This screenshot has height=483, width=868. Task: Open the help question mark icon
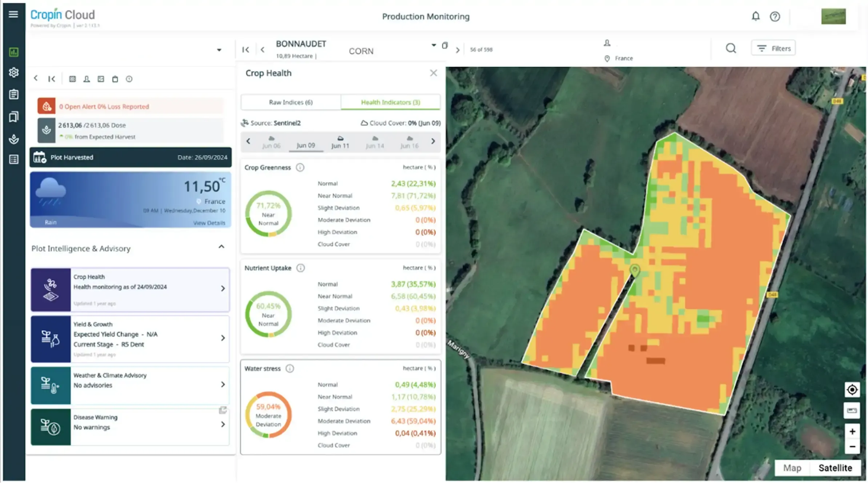pyautogui.click(x=775, y=16)
